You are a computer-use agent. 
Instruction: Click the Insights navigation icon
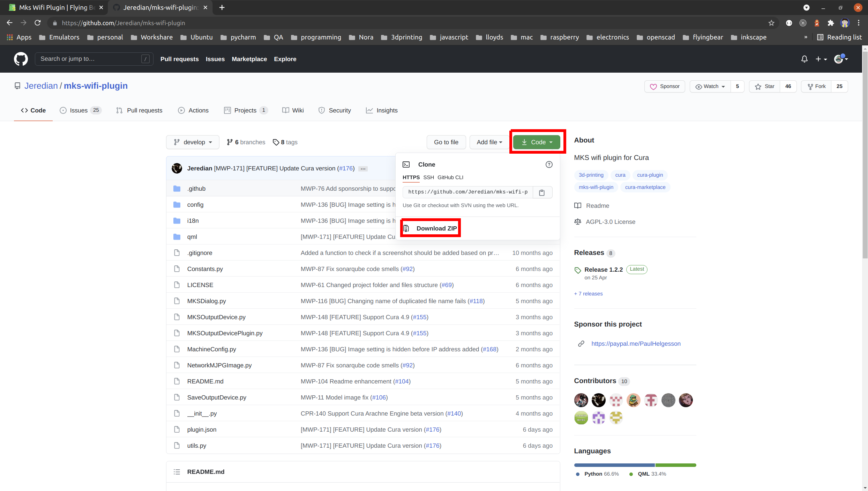(x=369, y=110)
